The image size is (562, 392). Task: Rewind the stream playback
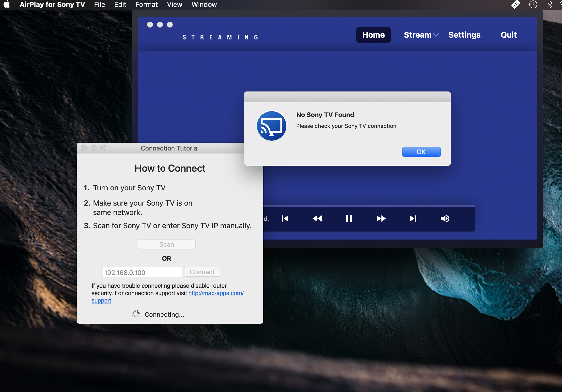coord(317,218)
